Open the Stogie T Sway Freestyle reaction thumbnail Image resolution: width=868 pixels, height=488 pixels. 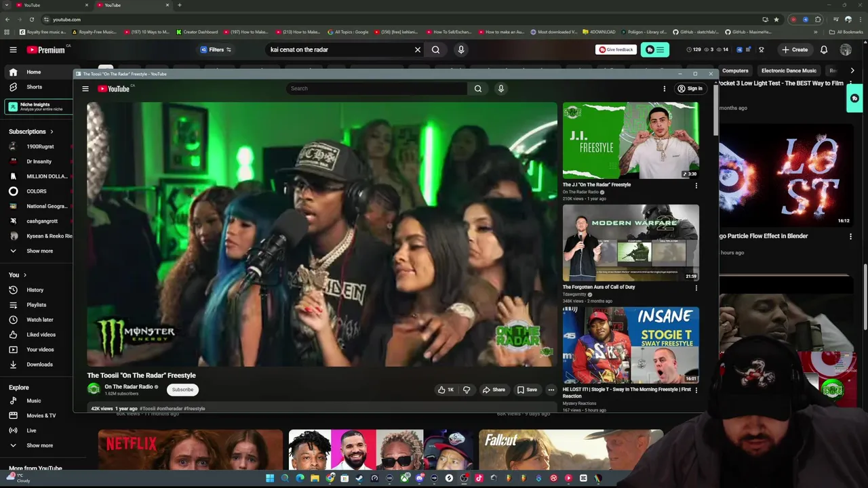(x=631, y=345)
